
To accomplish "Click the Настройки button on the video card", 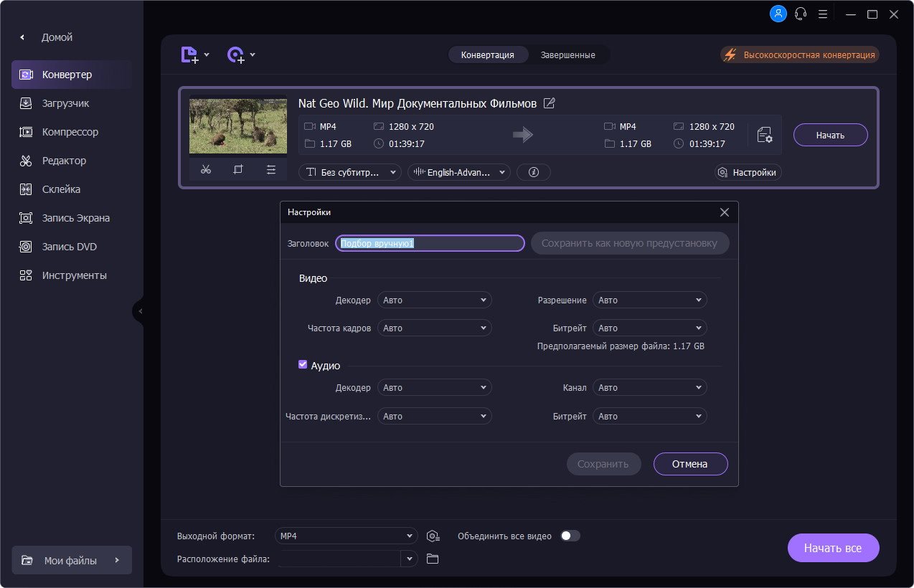I will 748,172.
